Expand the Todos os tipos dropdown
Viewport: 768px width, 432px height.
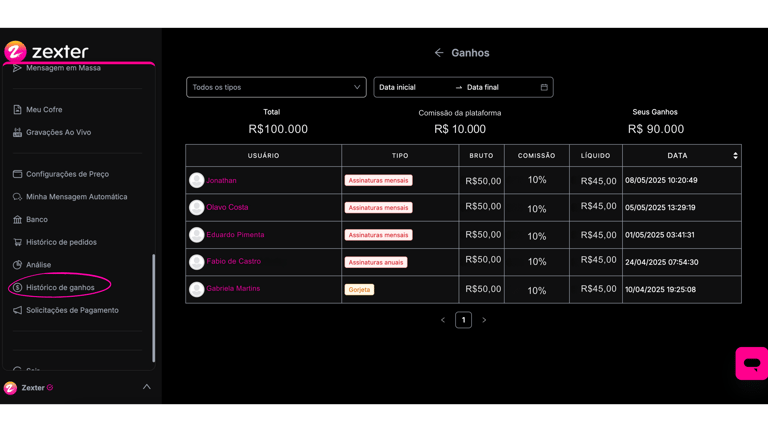click(x=276, y=88)
